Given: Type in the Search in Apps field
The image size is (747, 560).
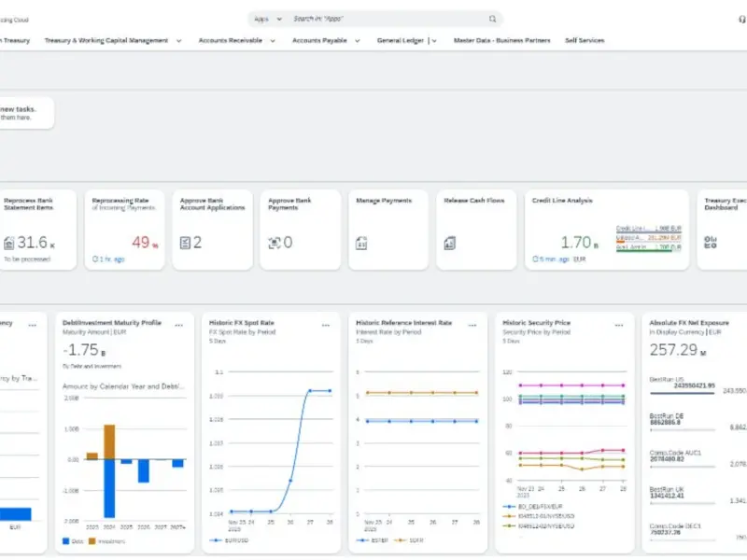Looking at the screenshot, I should pos(388,19).
